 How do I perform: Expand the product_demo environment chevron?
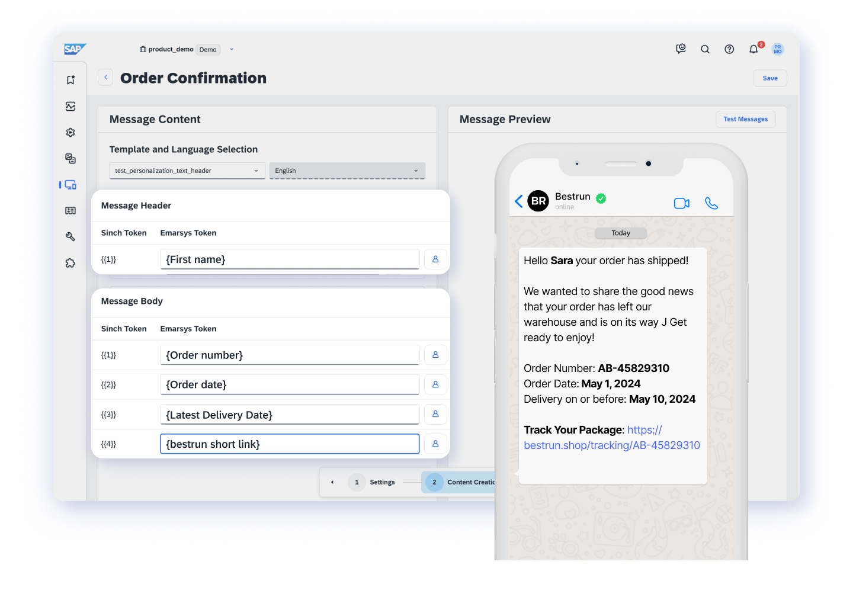pyautogui.click(x=231, y=49)
